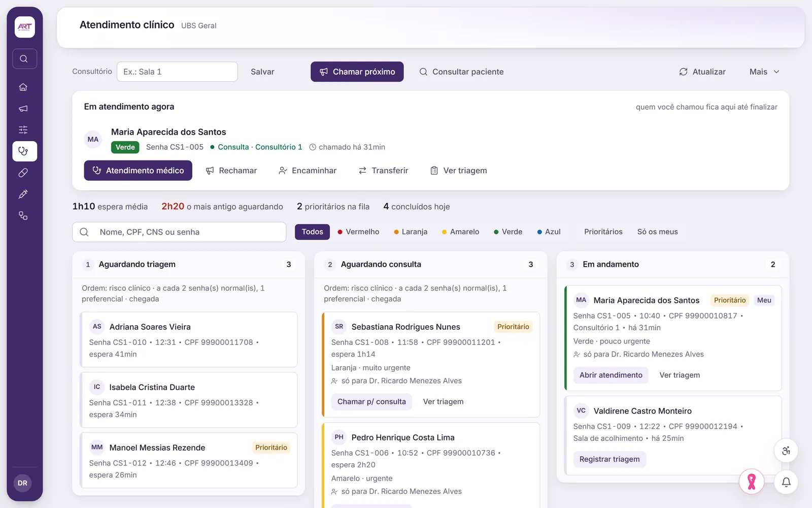812x508 pixels.
Task: Open the DR user avatar
Action: click(x=23, y=483)
